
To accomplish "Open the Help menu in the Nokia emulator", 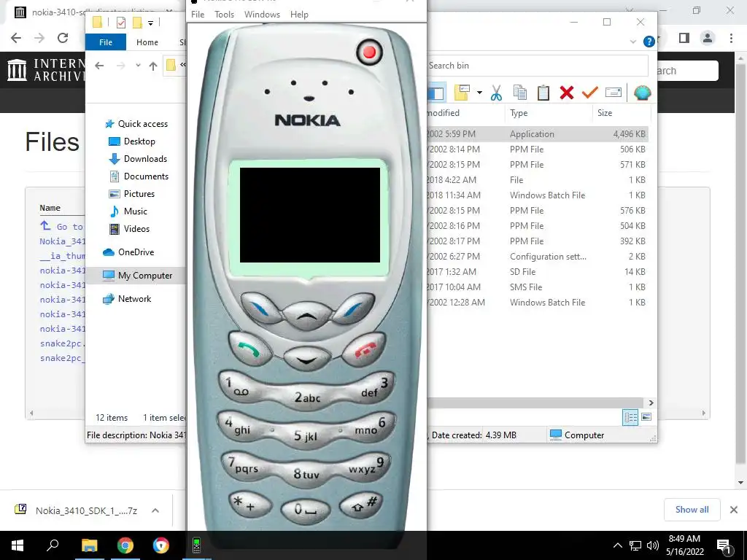I will coord(299,15).
